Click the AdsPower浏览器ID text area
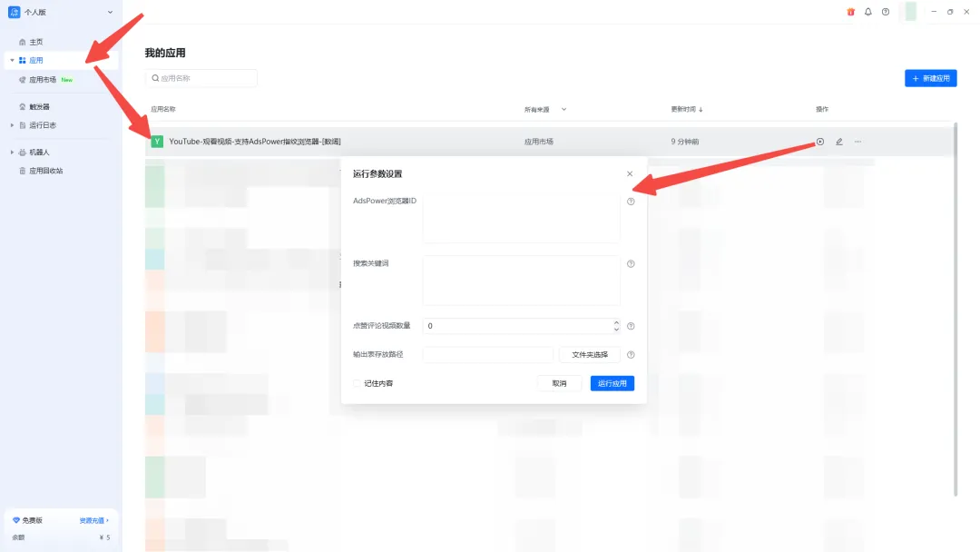The image size is (980, 552). pyautogui.click(x=521, y=218)
